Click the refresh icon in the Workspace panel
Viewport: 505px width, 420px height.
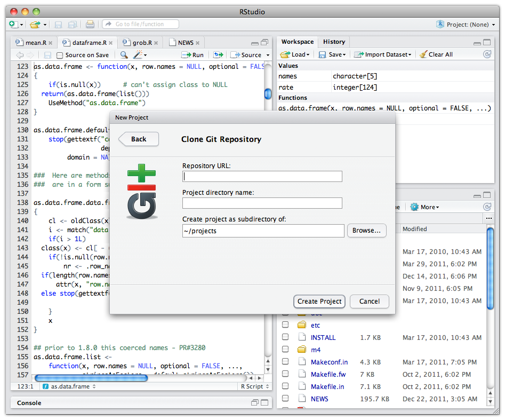point(487,54)
